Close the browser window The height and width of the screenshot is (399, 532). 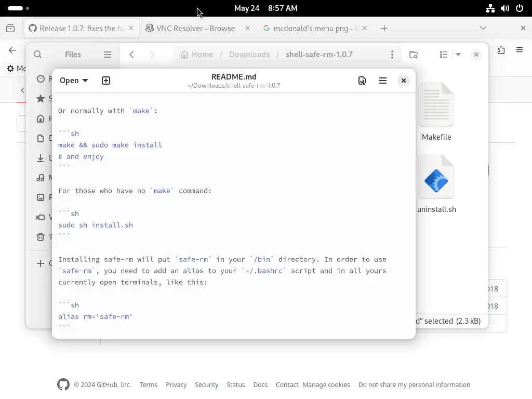coord(523,28)
